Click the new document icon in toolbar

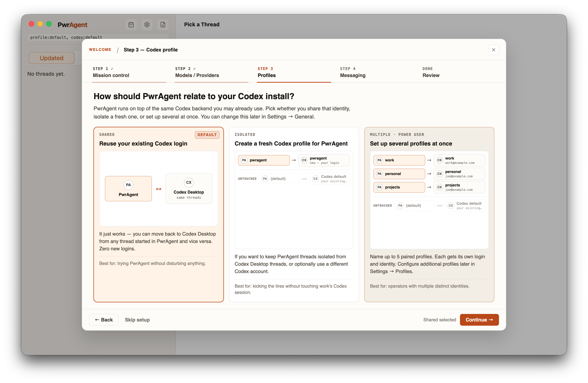click(x=163, y=25)
